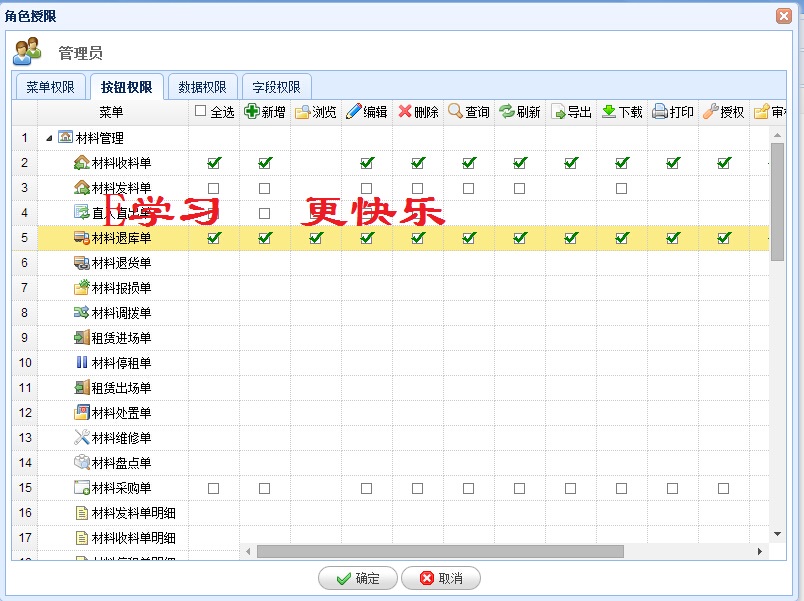This screenshot has width=804, height=601.
Task: Switch to the 菜单权限 tab
Action: pos(50,87)
